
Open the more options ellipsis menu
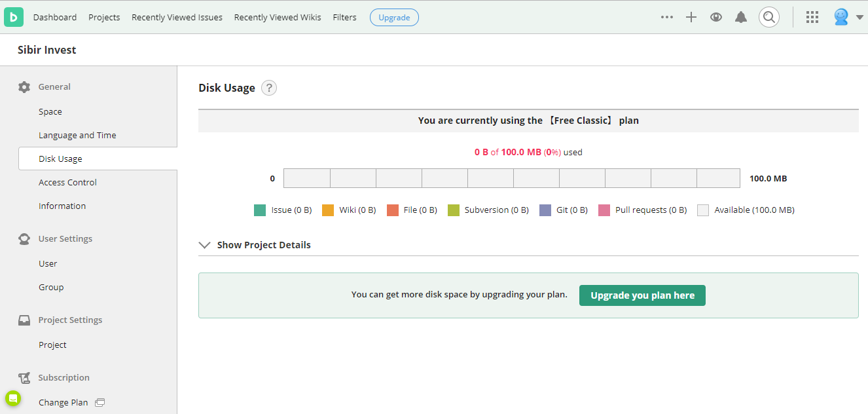click(667, 18)
